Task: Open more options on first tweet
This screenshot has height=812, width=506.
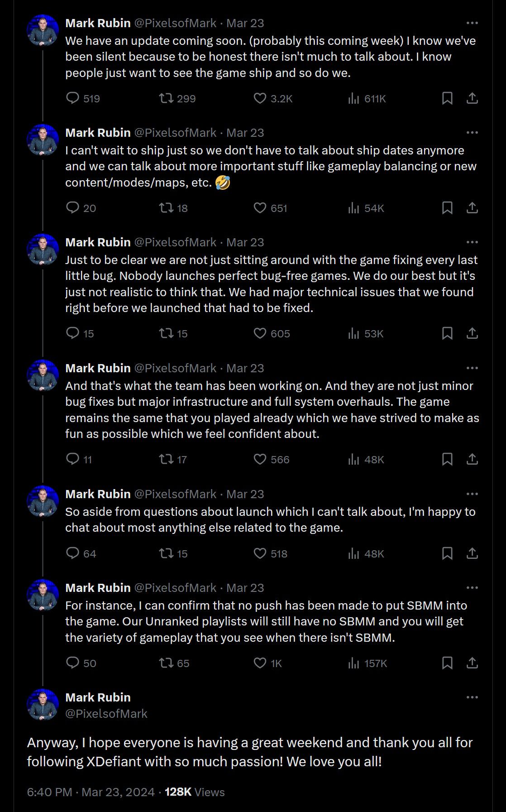Action: [472, 23]
